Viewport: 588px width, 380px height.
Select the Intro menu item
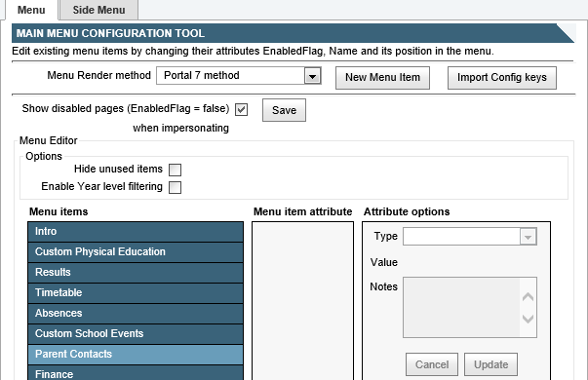[136, 232]
